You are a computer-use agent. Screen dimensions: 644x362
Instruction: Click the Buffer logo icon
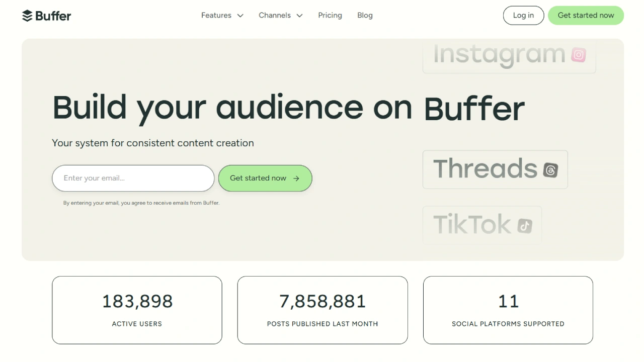(27, 16)
